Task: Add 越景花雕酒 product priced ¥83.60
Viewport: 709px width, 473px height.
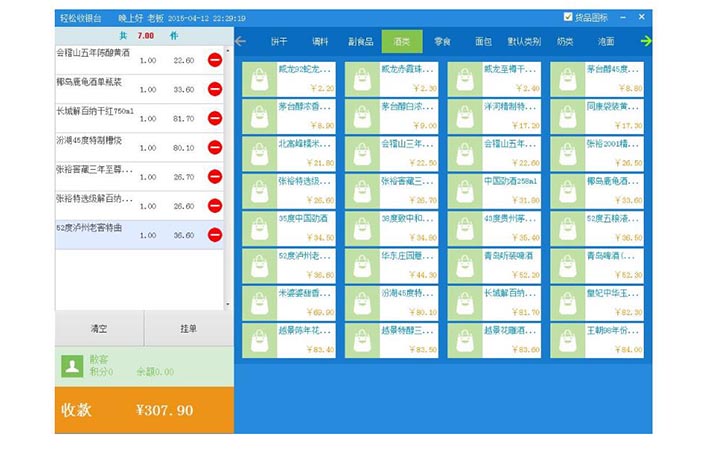Action: point(494,341)
